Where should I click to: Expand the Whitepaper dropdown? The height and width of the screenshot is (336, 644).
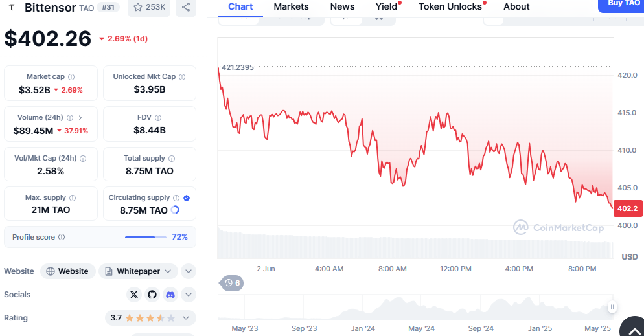tap(168, 271)
